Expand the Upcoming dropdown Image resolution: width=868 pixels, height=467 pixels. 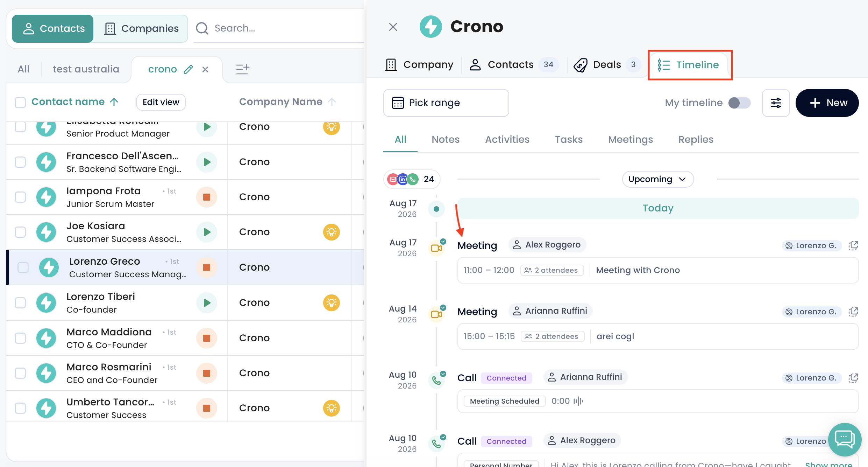[657, 179]
